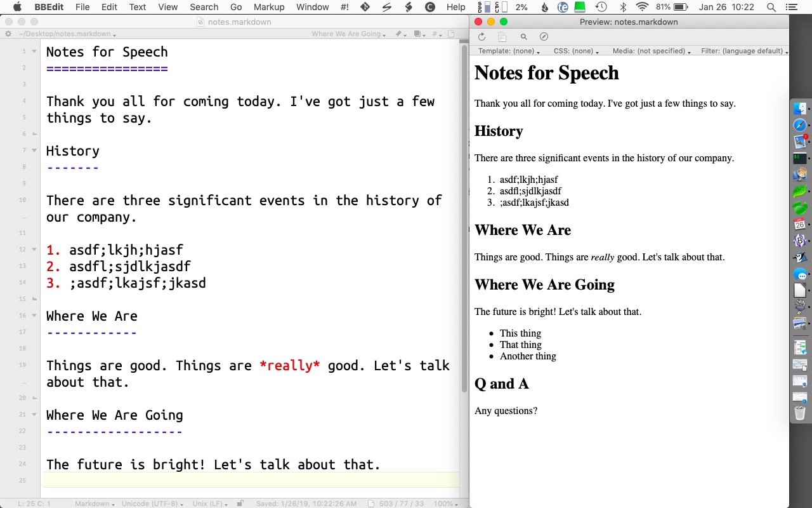Open the CSS dropdown in Preview window
Image resolution: width=812 pixels, height=508 pixels.
pyautogui.click(x=576, y=51)
